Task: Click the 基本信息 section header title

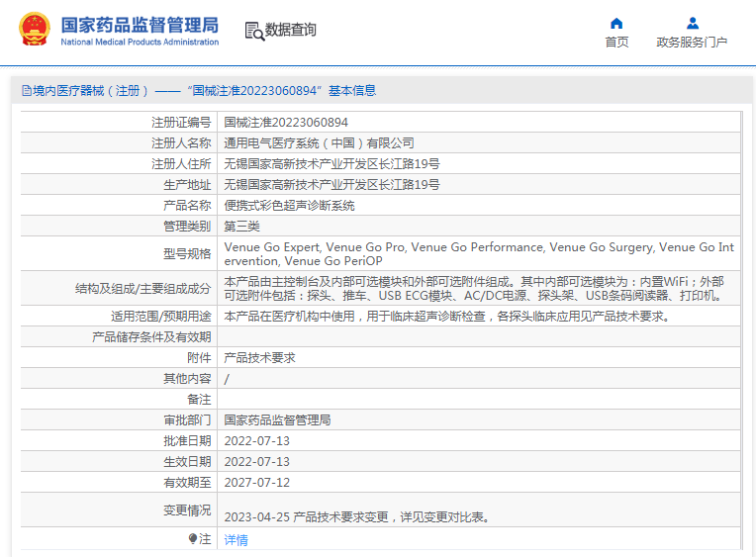Action: click(198, 91)
